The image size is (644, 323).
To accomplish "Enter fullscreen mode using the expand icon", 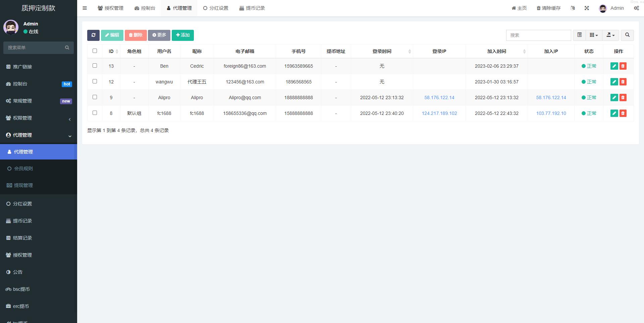I will coord(587,8).
